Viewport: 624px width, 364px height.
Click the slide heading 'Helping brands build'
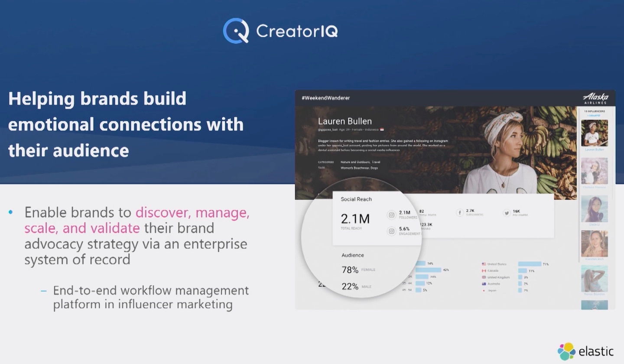pyautogui.click(x=97, y=99)
